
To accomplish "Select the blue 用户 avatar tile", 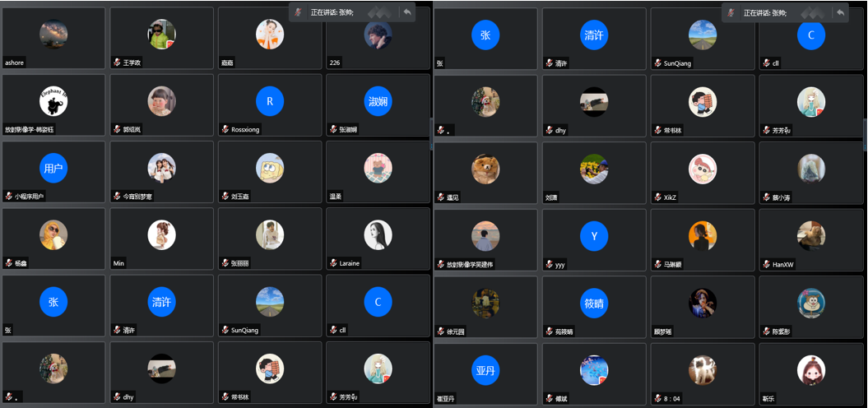I will pos(53,169).
